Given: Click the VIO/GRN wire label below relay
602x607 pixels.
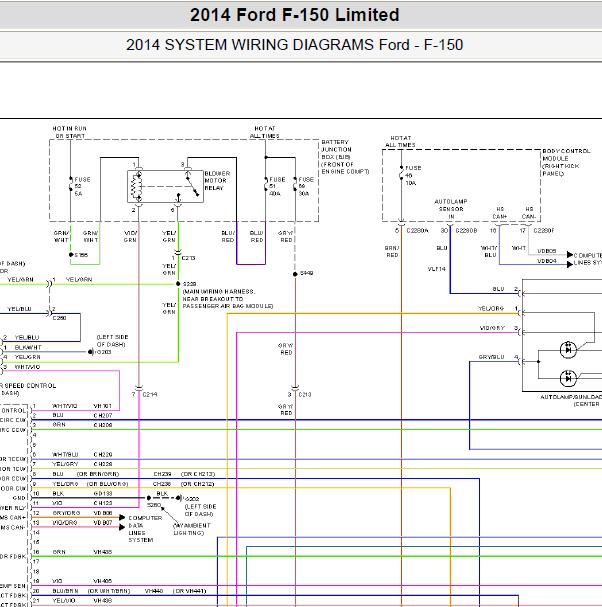Looking at the screenshot, I should click(x=130, y=237).
